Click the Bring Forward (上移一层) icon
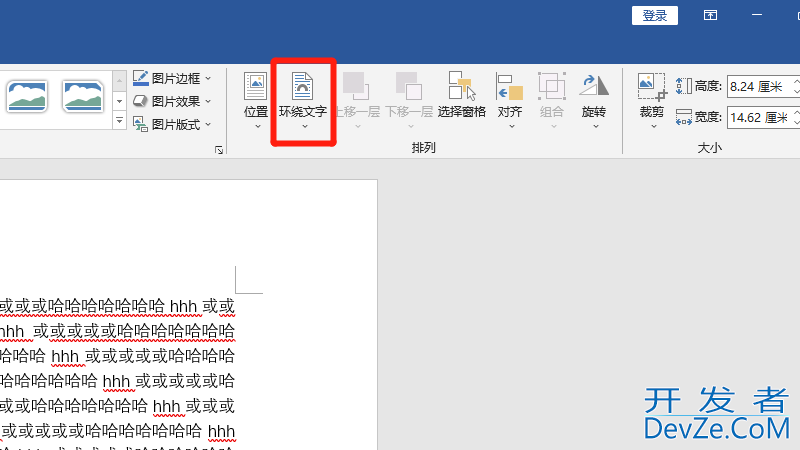Viewport: 800px width, 450px height. [x=356, y=86]
